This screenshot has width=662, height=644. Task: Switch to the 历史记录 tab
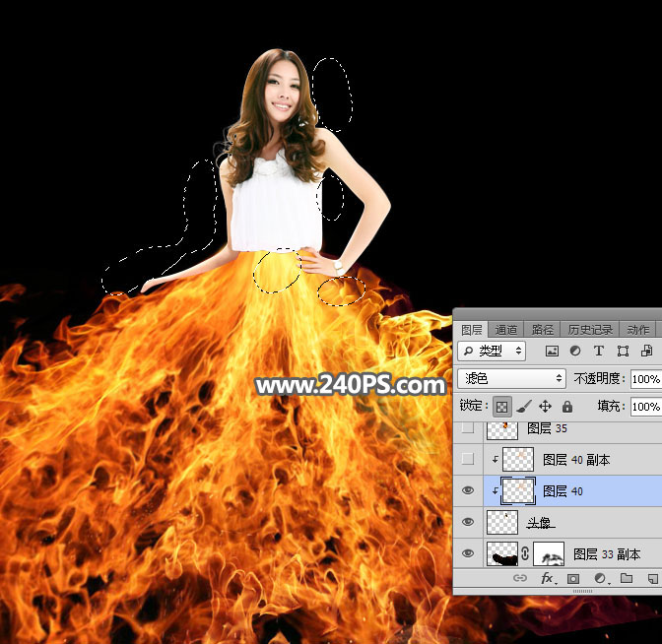click(590, 330)
